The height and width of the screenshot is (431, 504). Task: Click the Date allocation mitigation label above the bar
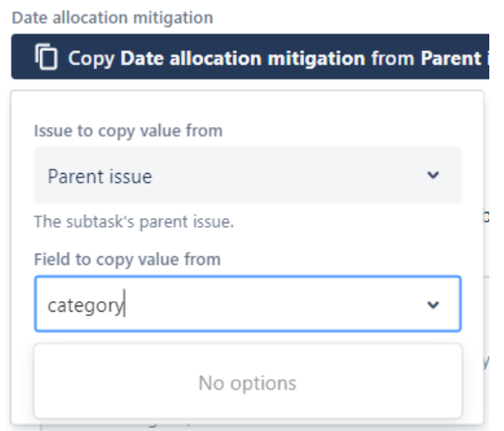(112, 17)
